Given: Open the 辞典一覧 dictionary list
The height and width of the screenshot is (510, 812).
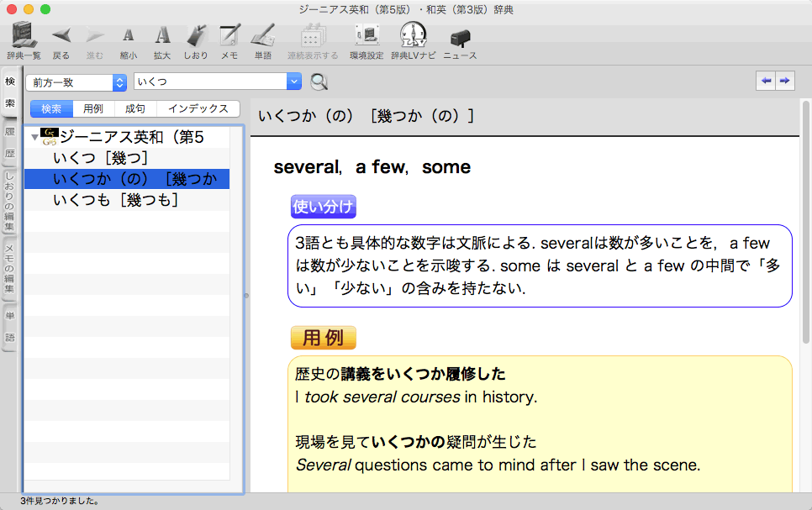Looking at the screenshot, I should (24, 37).
